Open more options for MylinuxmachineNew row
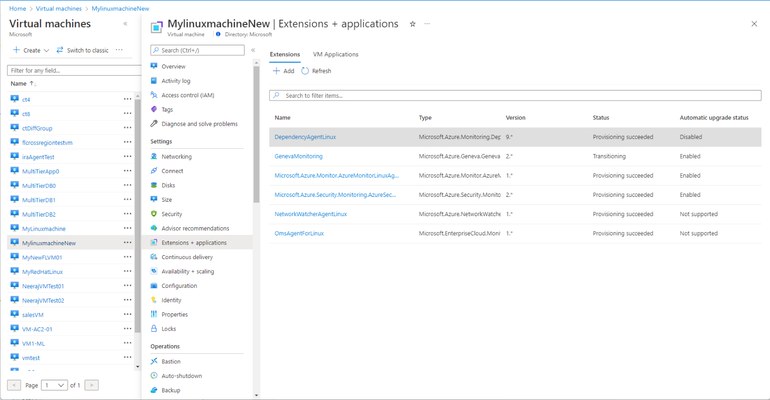The height and width of the screenshot is (400, 770). 127,242
